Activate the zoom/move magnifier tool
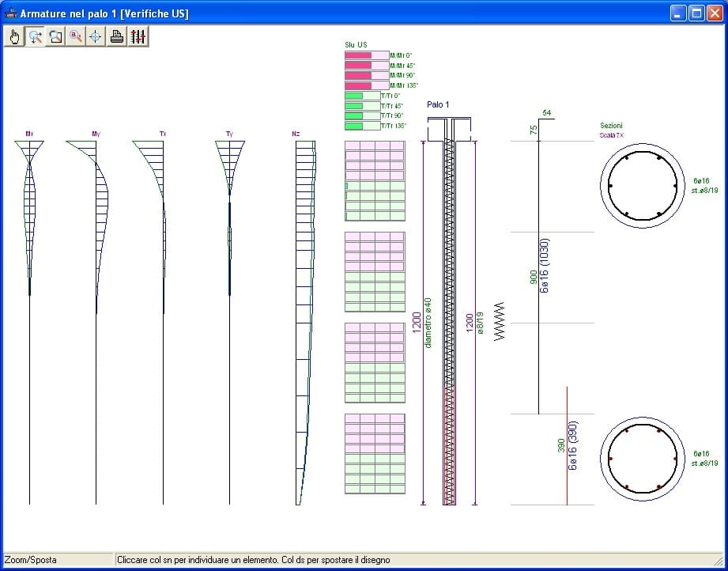The width and height of the screenshot is (728, 571). [x=35, y=36]
